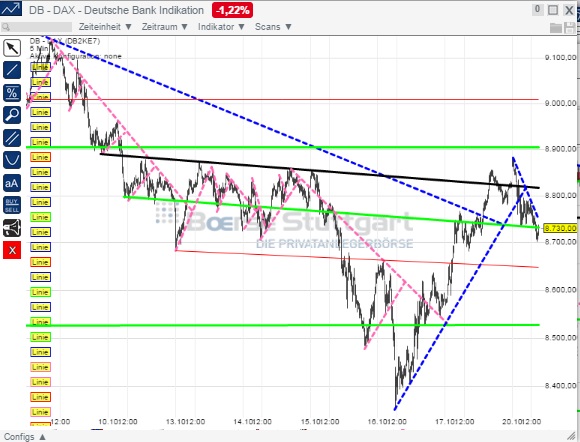Click the 15.10 12:00 time axis label

coord(320,422)
